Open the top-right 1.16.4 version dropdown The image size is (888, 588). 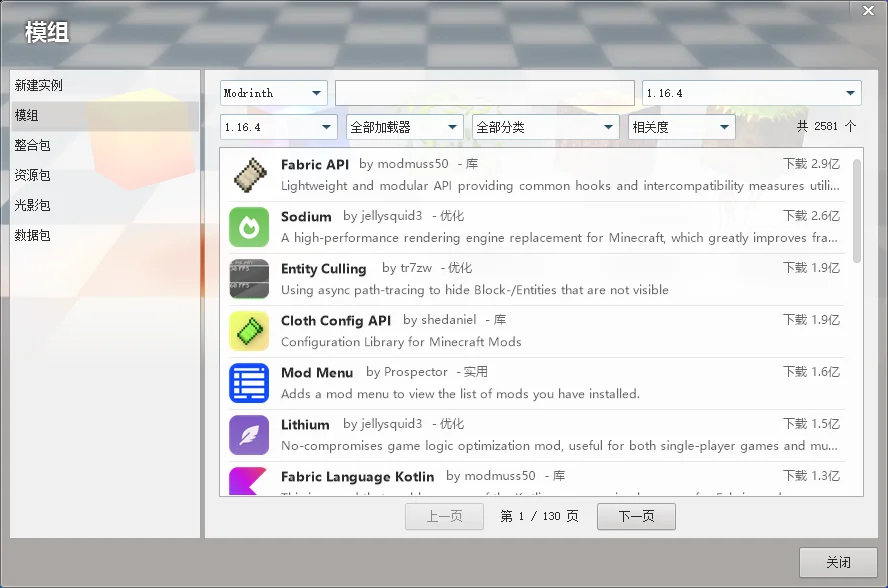click(752, 93)
